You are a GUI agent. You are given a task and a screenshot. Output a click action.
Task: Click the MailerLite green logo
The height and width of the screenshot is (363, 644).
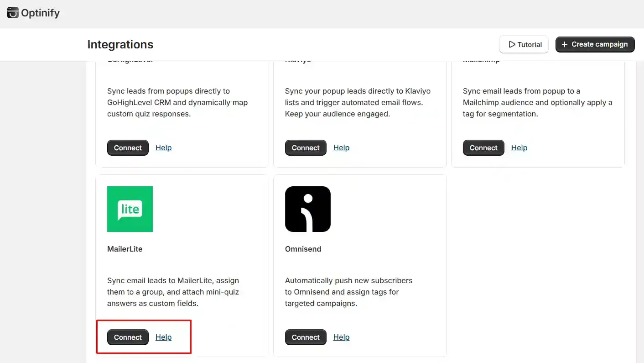click(x=130, y=209)
